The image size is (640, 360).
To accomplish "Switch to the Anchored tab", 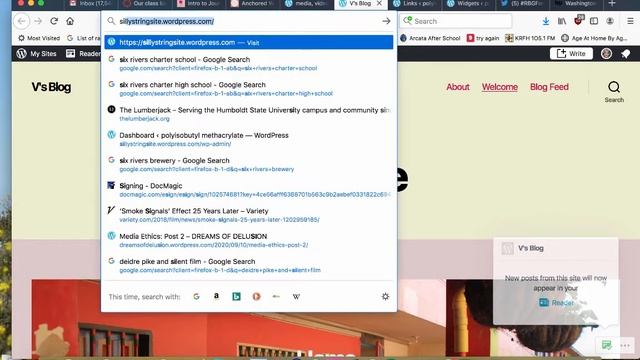I will (x=253, y=4).
